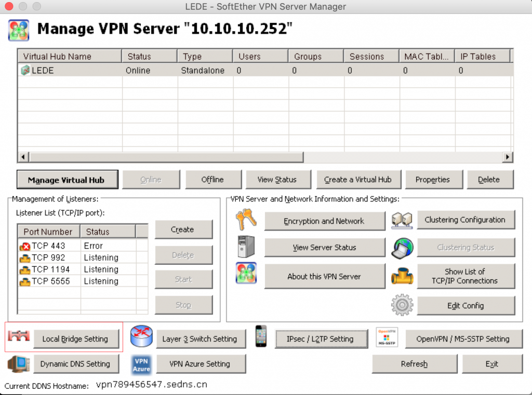Image resolution: width=532 pixels, height=395 pixels.
Task: Click the listener list Status column header
Action: click(x=108, y=231)
